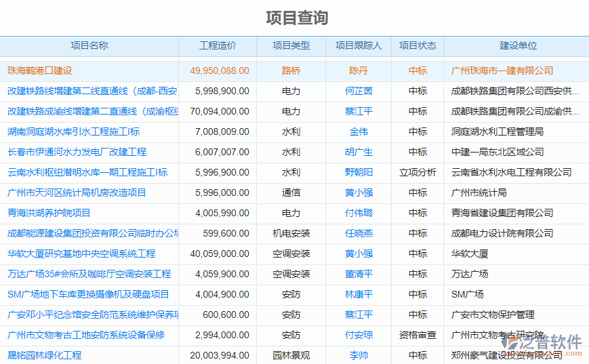Open the 湖南洞庭湖水库引水工程 project link
This screenshot has height=364, width=589.
click(x=73, y=132)
